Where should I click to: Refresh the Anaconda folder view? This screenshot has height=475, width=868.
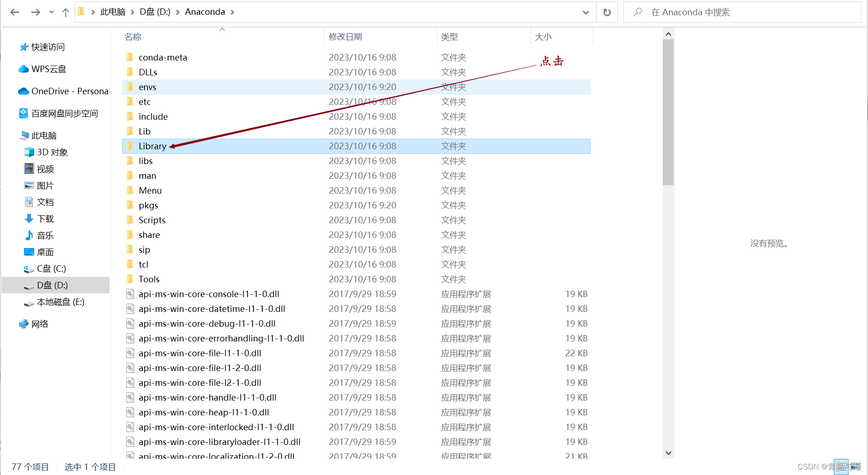(607, 12)
